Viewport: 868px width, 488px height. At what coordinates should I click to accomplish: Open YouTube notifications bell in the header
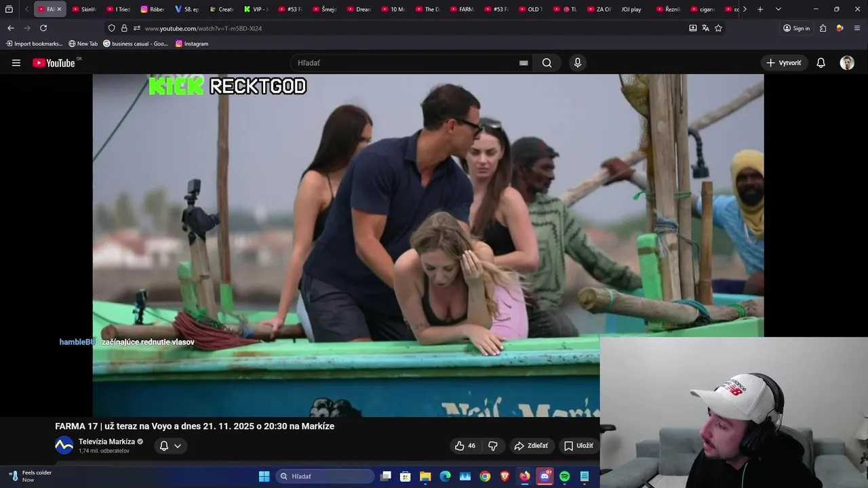[x=821, y=63]
